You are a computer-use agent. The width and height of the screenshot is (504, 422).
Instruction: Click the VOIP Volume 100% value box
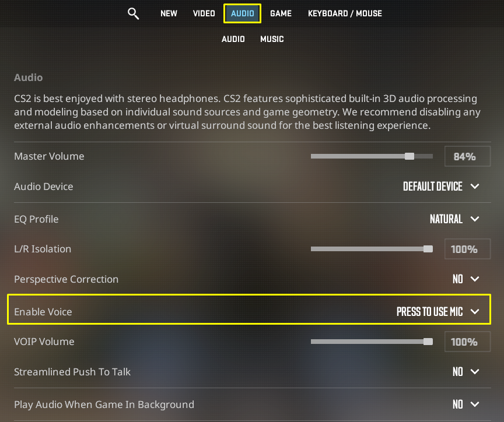coord(467,342)
